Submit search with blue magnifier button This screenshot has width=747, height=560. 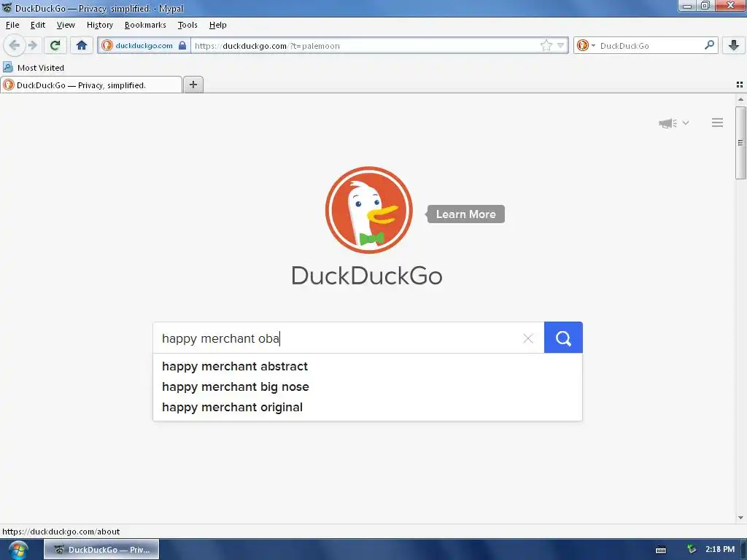[x=563, y=338]
